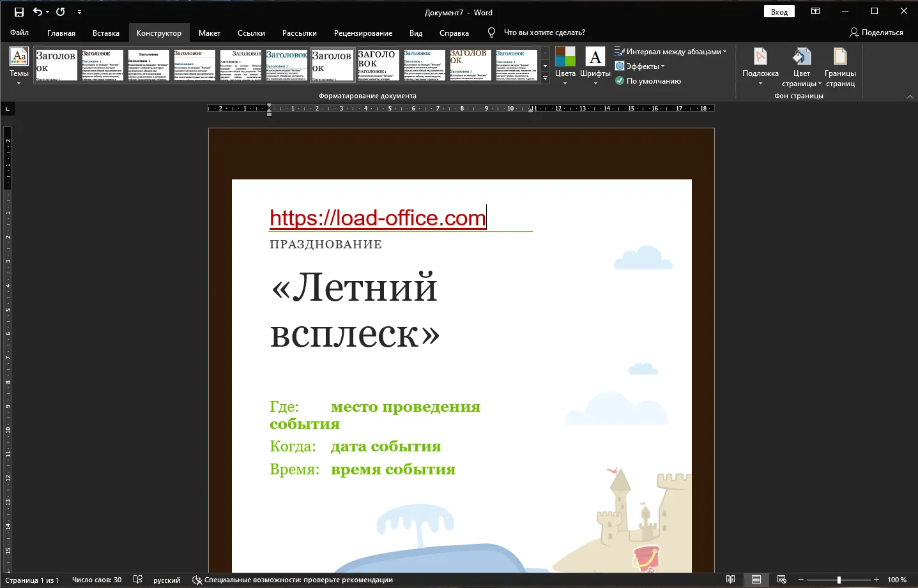918x588 pixels.
Task: Click the tab stop selector at ruler corner
Action: [8, 109]
